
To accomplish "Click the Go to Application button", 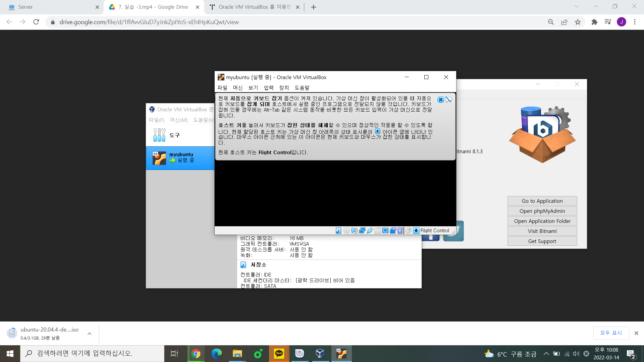I will coord(542,201).
